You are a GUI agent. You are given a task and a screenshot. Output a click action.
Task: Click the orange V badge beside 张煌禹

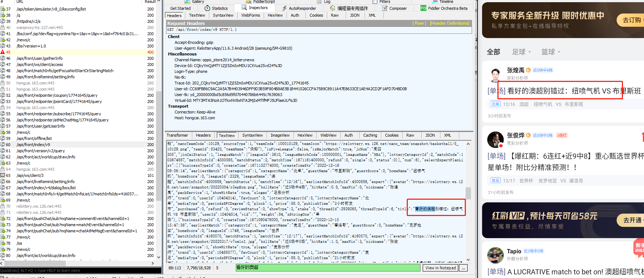[528, 70]
